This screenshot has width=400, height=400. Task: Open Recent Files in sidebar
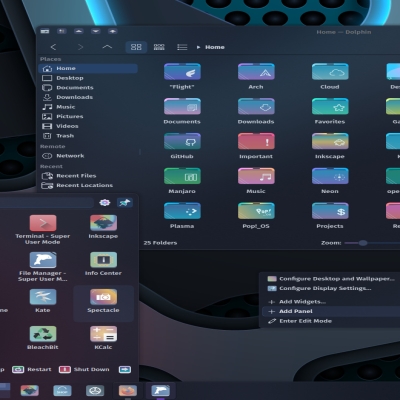coord(88,176)
